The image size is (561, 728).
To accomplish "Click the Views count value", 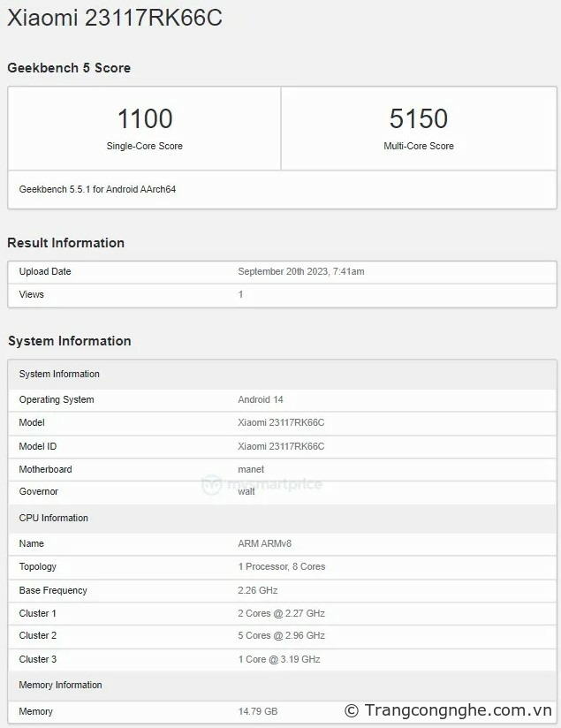I will (240, 294).
